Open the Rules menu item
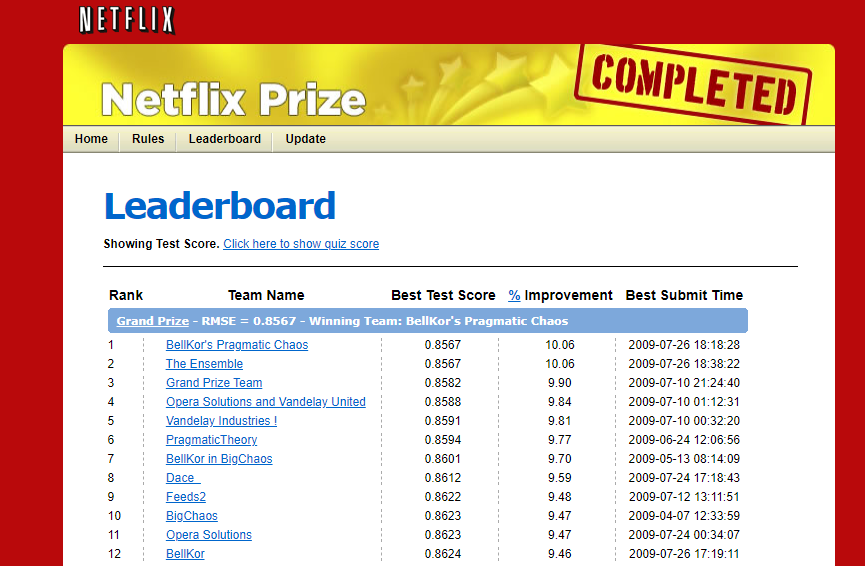 [148, 139]
